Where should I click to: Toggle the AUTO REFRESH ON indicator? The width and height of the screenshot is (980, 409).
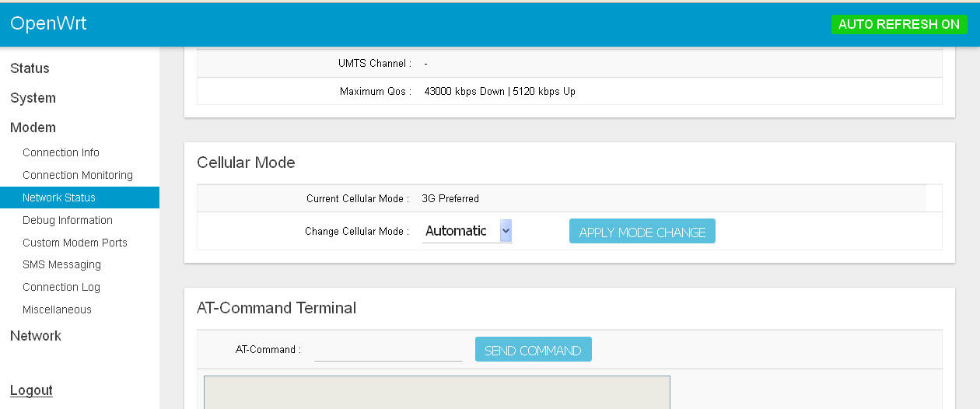(x=898, y=24)
